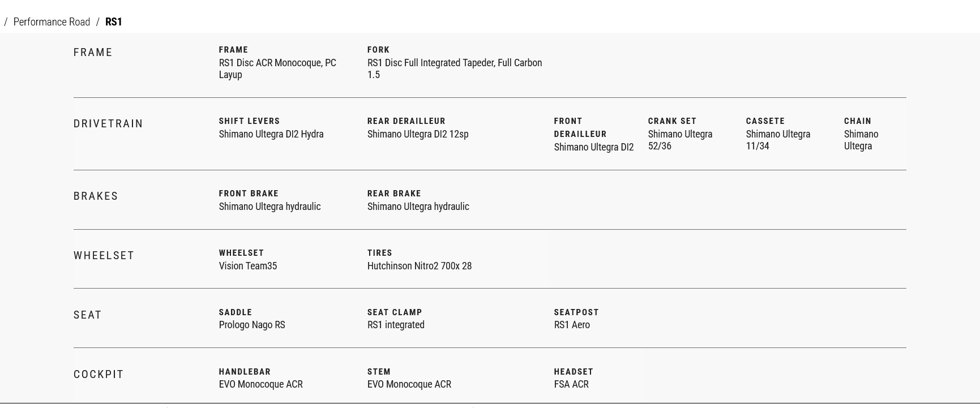Click the FSA ACR headset value
Screen dimensions: 980x408
point(571,384)
